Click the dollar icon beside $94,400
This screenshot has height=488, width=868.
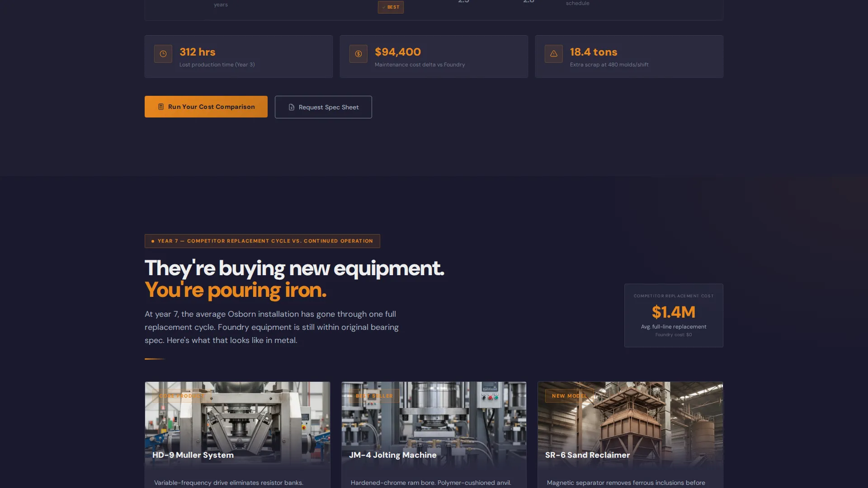[358, 54]
